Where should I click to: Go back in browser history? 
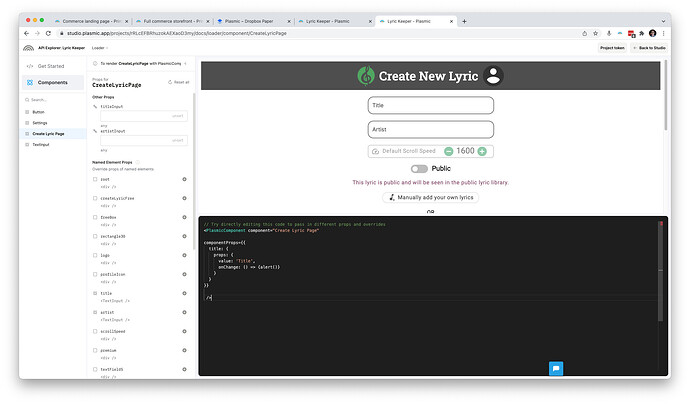(26, 33)
